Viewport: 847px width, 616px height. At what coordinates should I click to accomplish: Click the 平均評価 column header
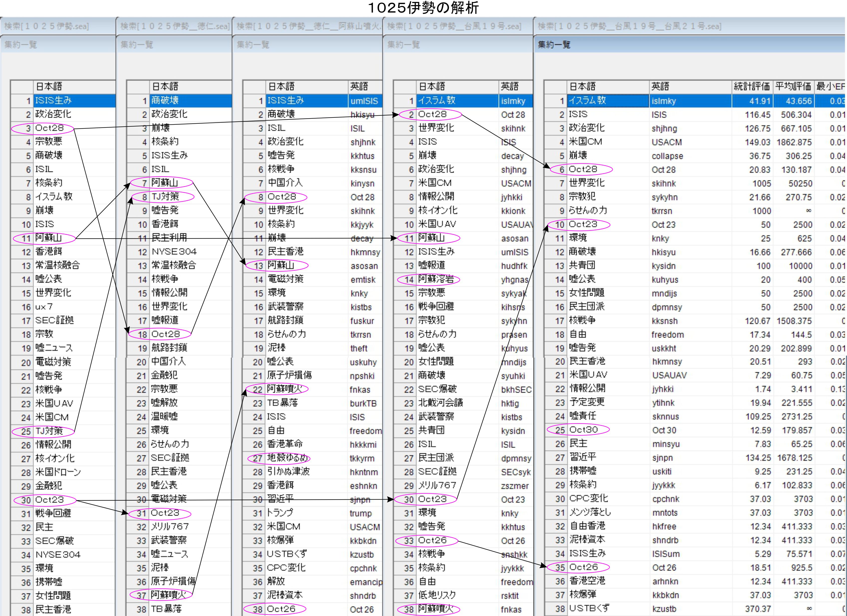(x=793, y=87)
